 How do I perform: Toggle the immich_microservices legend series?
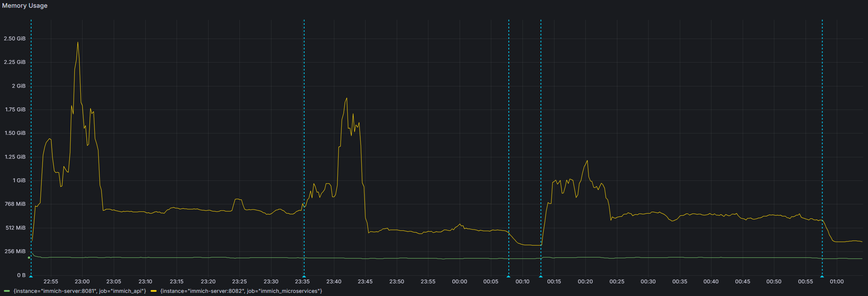[x=241, y=291]
